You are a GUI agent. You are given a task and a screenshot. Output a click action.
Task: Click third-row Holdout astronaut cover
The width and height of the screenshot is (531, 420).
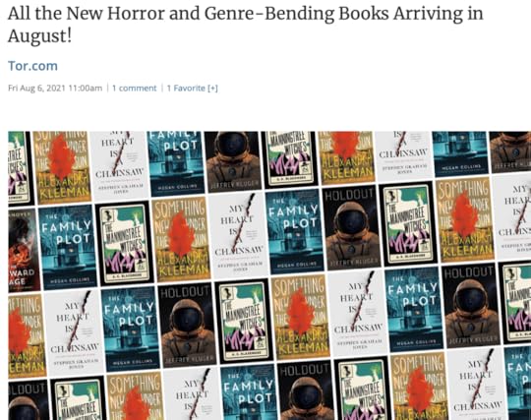[187, 325]
